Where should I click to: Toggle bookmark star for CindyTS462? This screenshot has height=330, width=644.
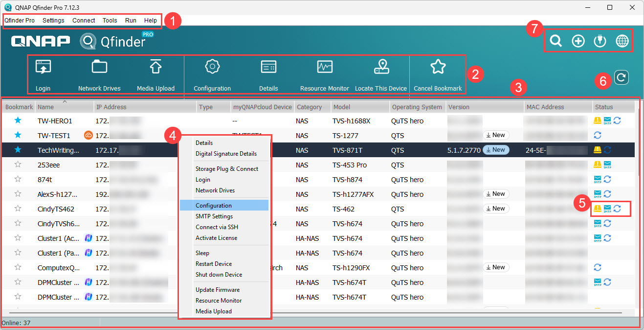18,209
